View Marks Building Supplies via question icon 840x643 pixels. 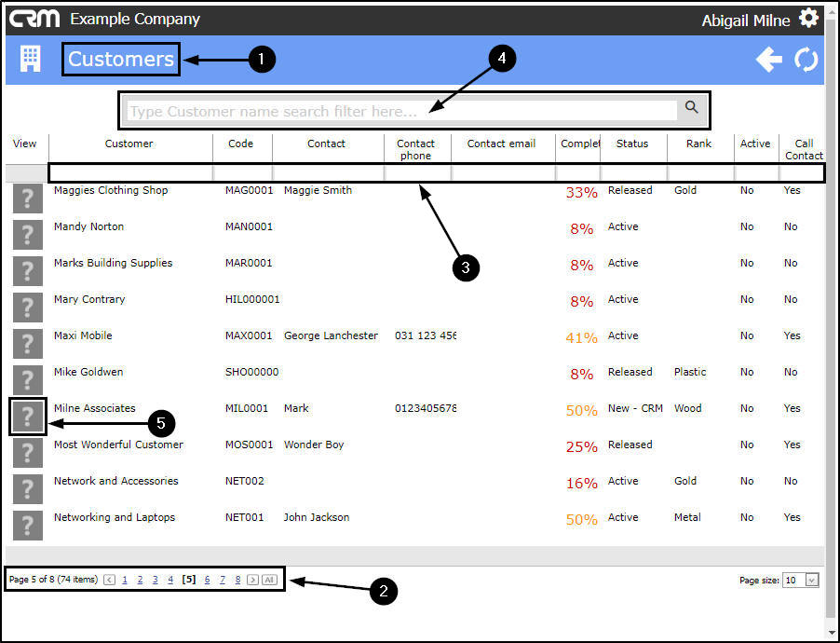tap(27, 271)
